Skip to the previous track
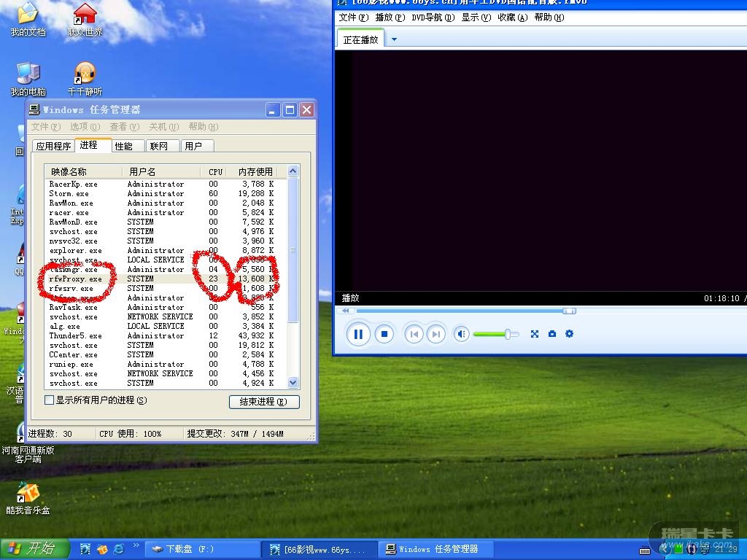This screenshot has height=560, width=747. [414, 335]
